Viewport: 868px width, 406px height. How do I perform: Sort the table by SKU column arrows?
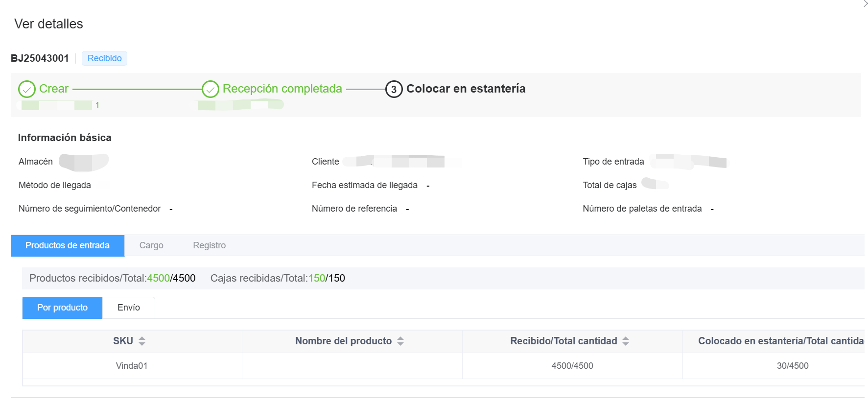pos(142,341)
